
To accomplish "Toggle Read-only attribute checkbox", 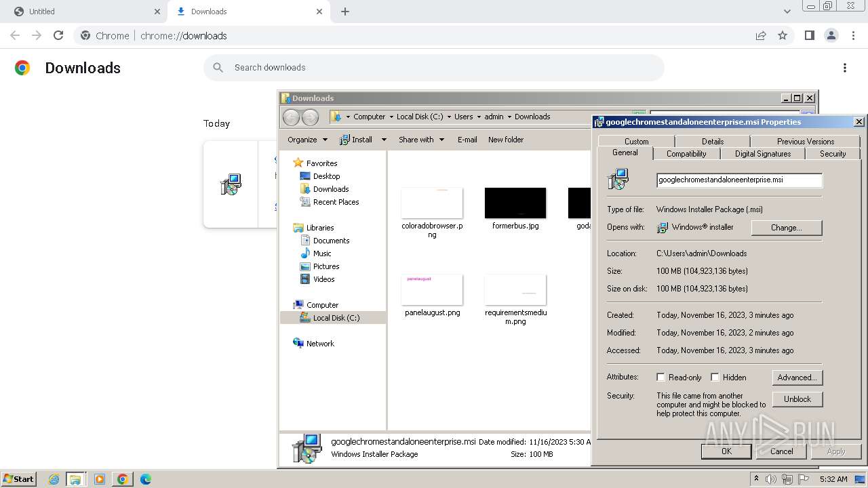I will tap(660, 378).
